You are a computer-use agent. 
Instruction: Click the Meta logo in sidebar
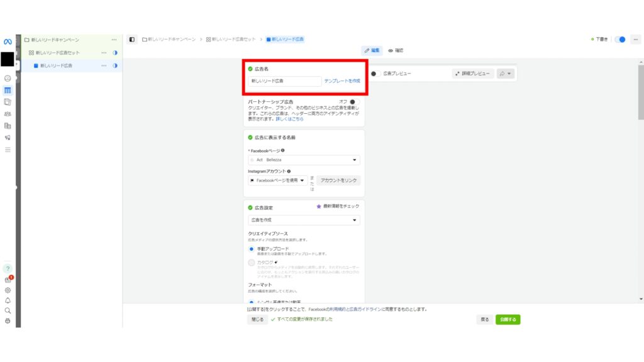[8, 41]
